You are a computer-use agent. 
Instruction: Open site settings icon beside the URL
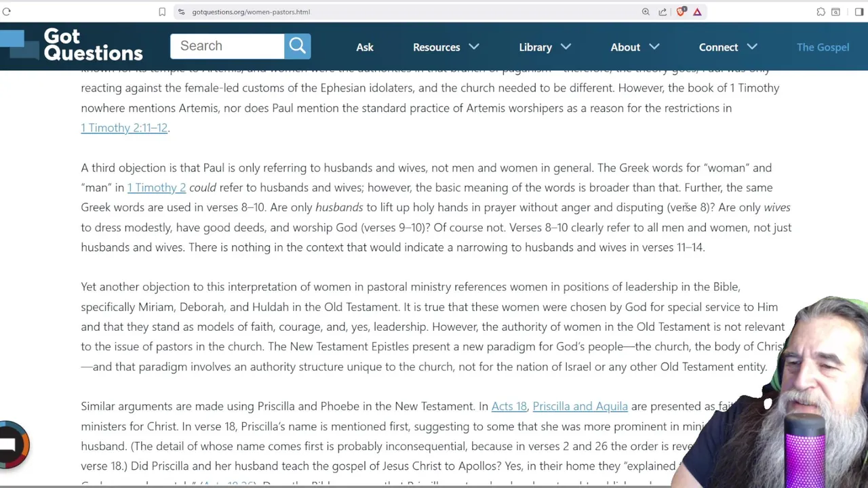point(180,12)
